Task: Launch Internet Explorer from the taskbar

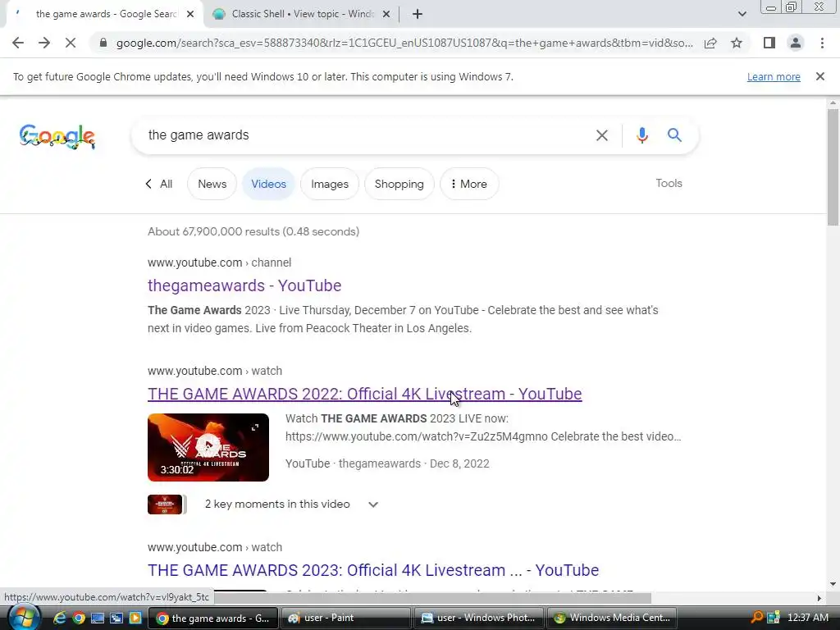Action: (x=59, y=618)
